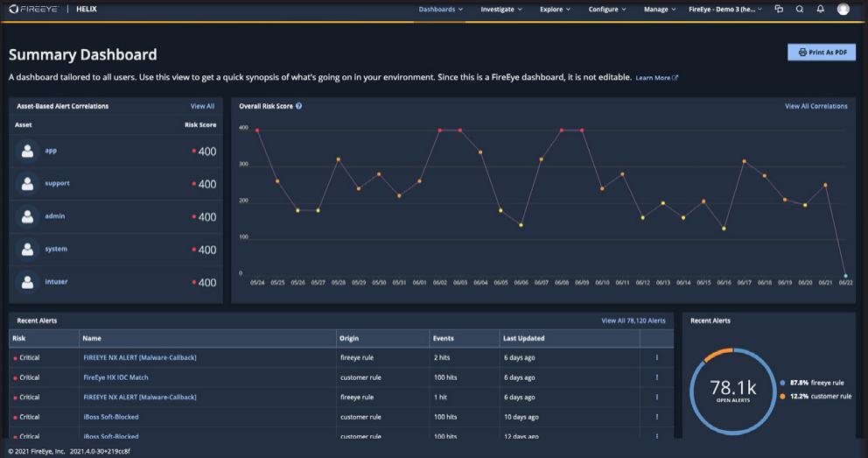Open row menu for iBoss Soft-Blocked 10 days ago
This screenshot has width=868, height=458.
(x=657, y=417)
